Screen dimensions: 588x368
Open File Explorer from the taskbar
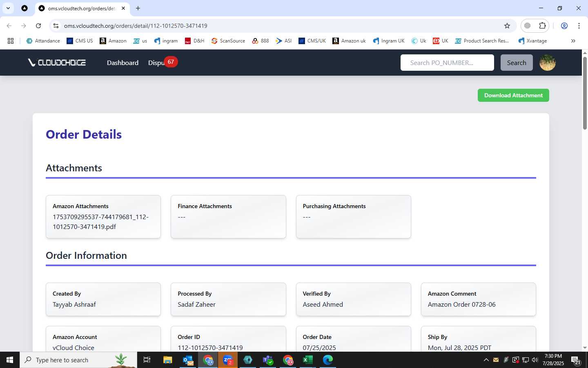pos(168,360)
